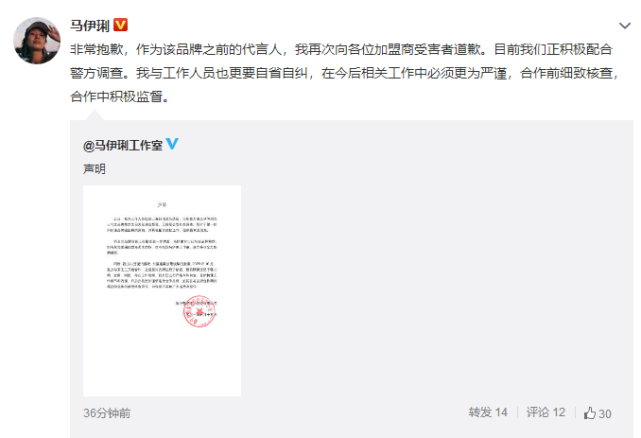Click the second line starting 警方调查

346,73
